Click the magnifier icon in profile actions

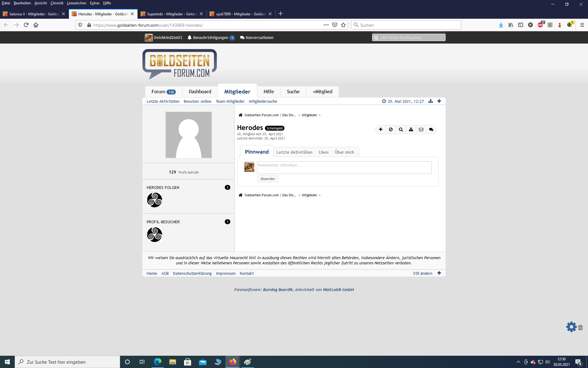(401, 129)
